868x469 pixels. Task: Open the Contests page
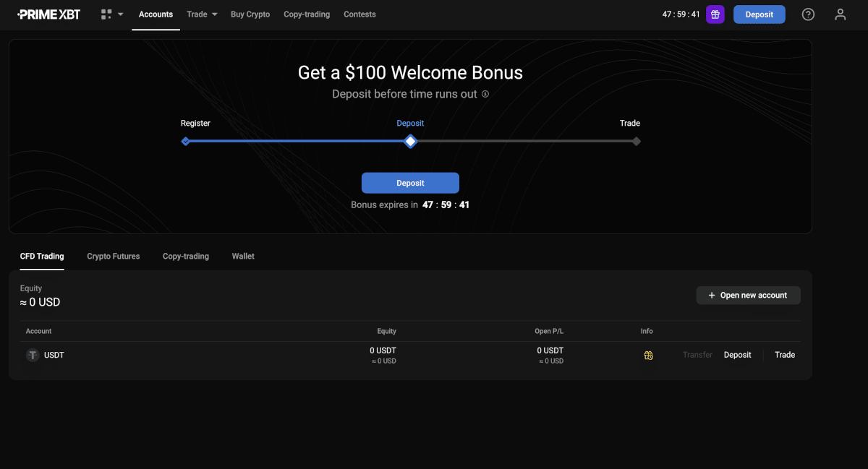(359, 14)
